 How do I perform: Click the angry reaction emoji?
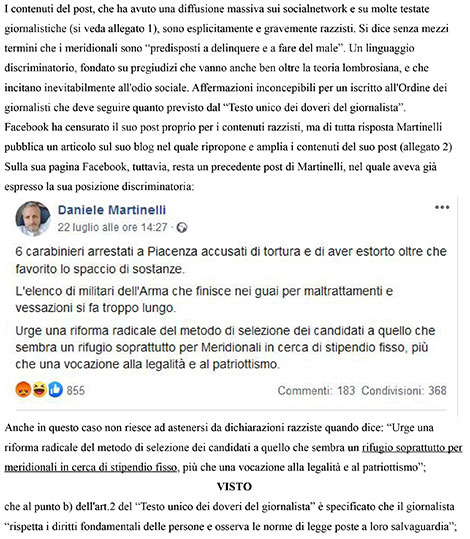(23, 390)
